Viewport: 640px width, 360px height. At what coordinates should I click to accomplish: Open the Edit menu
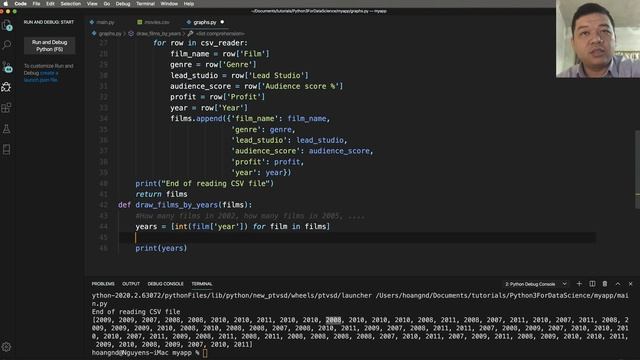pyautogui.click(x=50, y=4)
